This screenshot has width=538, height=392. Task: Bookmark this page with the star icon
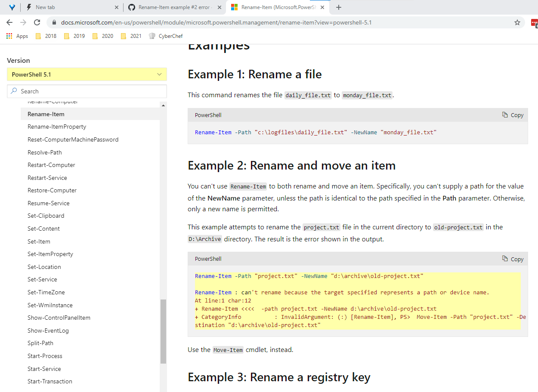click(517, 22)
